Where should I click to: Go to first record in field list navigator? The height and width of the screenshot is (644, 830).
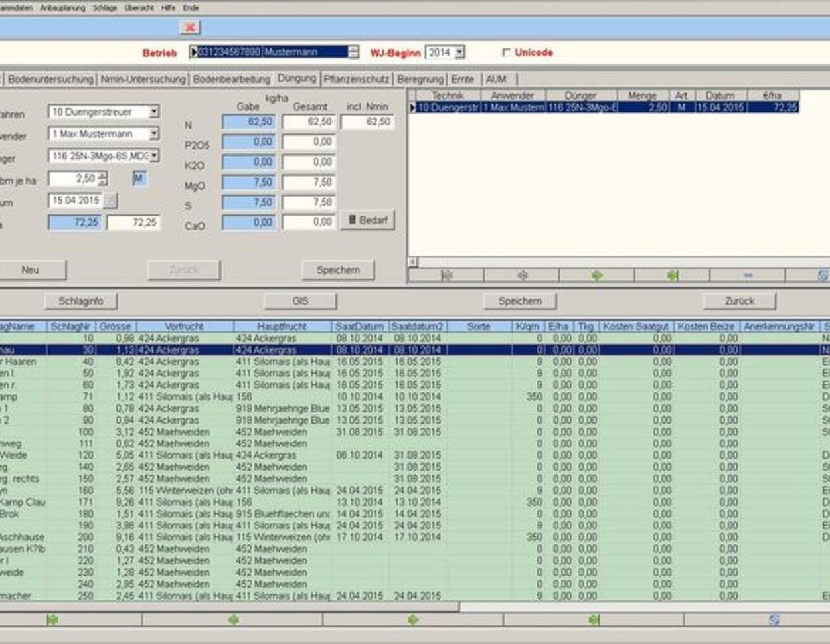tap(52, 620)
